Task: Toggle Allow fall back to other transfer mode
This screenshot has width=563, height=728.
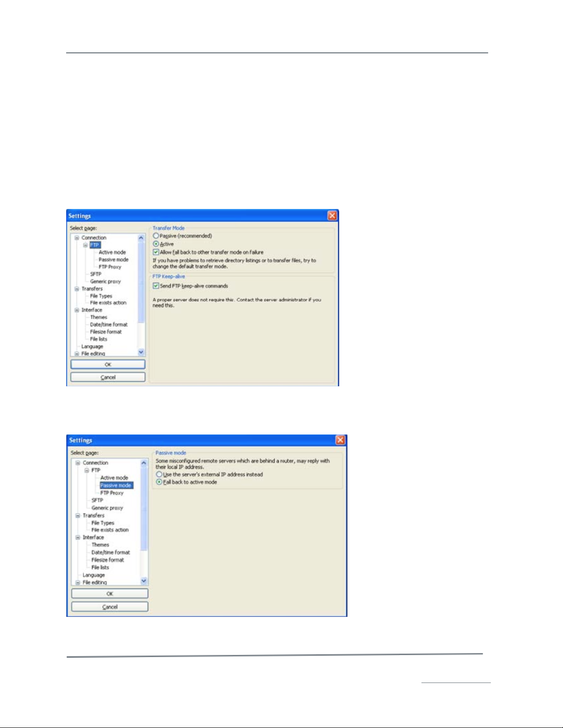Action: point(156,252)
